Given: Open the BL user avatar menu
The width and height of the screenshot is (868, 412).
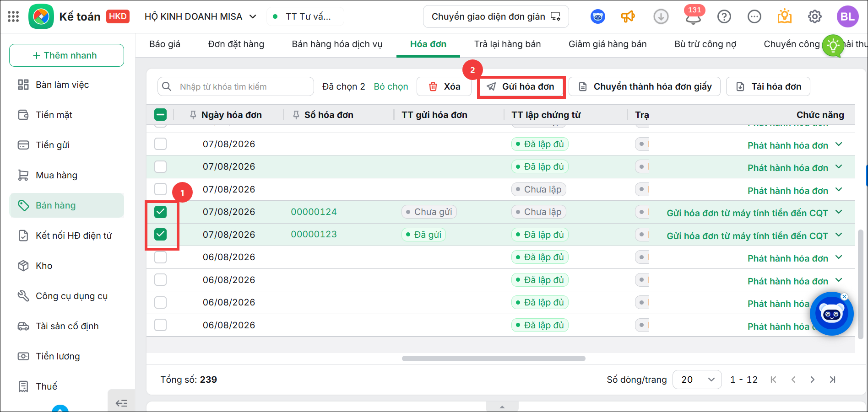Looking at the screenshot, I should (x=847, y=16).
